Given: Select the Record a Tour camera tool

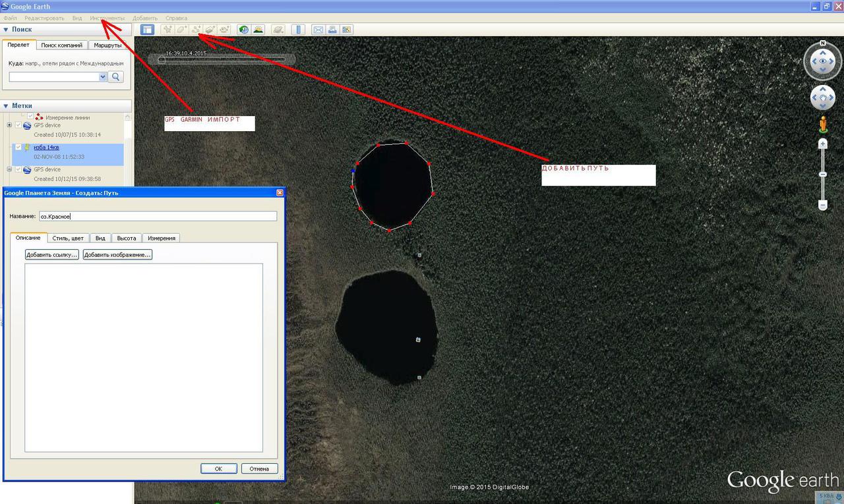Looking at the screenshot, I should pyautogui.click(x=224, y=30).
